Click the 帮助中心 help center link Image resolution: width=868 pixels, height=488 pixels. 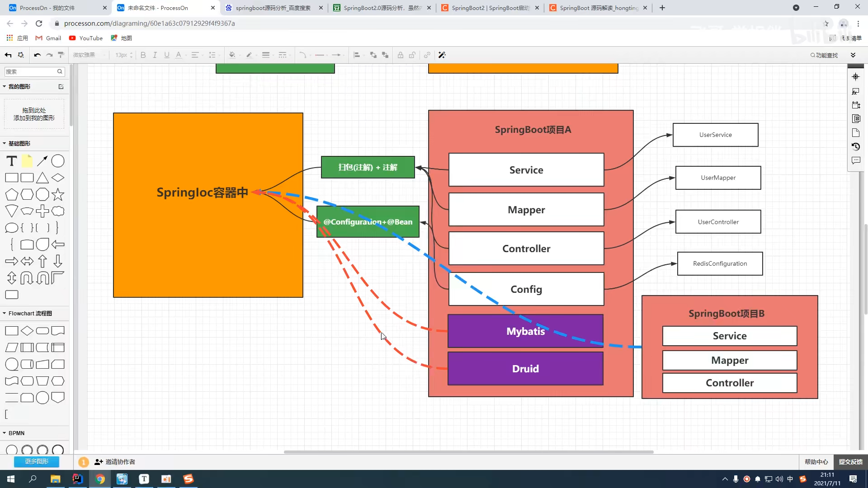pyautogui.click(x=816, y=462)
